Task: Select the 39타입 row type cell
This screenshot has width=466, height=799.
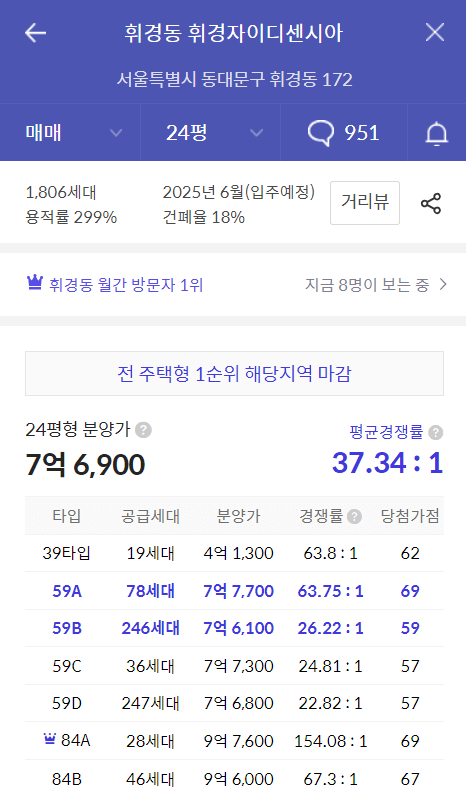Action: [x=66, y=553]
